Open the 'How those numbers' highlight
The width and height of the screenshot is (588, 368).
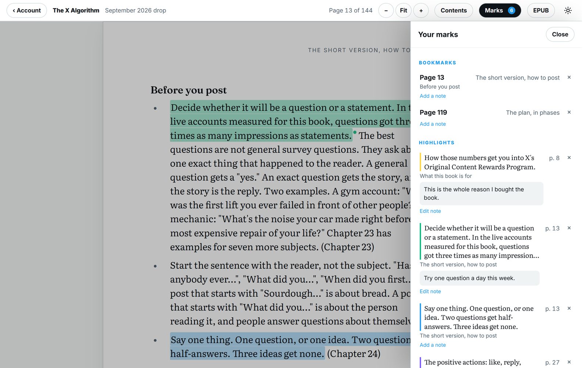[480, 162]
